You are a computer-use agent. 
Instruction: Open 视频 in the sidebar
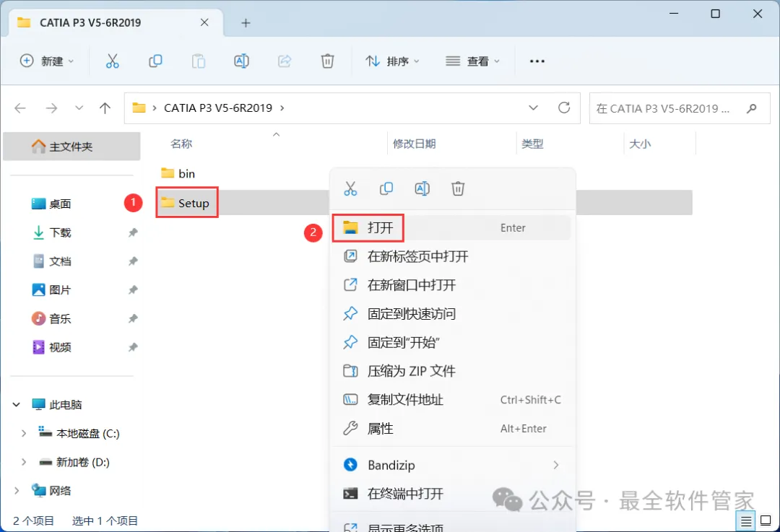pyautogui.click(x=60, y=347)
